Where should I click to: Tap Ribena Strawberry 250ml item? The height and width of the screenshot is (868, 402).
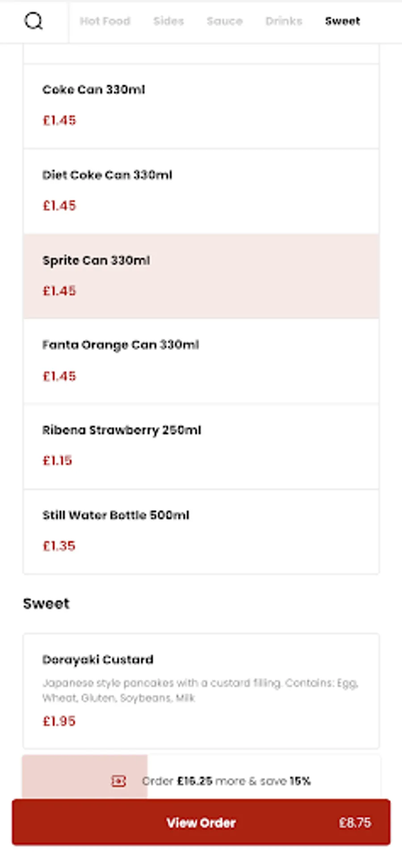201,446
